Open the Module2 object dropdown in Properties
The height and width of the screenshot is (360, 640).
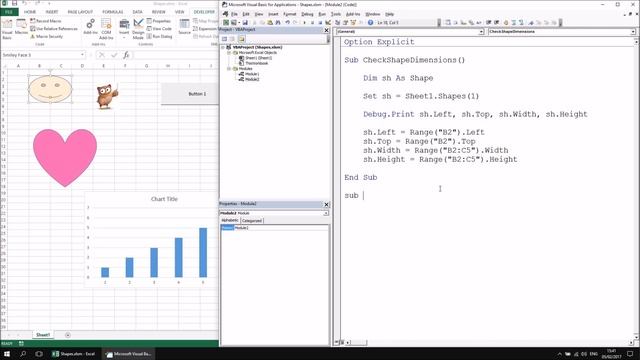coord(326,213)
